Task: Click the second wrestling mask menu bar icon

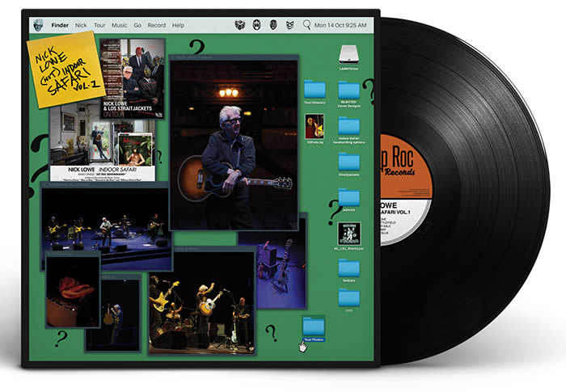Action: click(256, 25)
